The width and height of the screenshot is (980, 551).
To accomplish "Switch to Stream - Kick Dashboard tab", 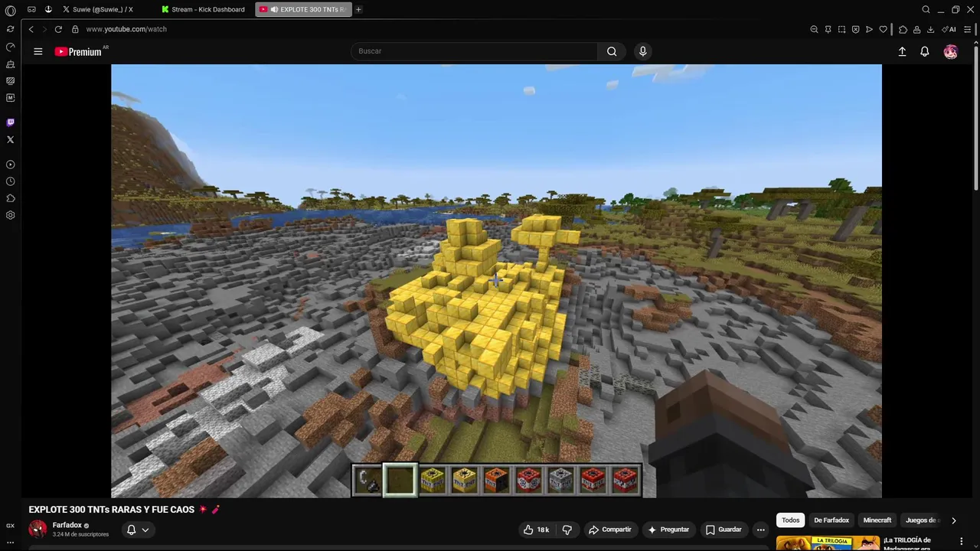I will pos(204,9).
